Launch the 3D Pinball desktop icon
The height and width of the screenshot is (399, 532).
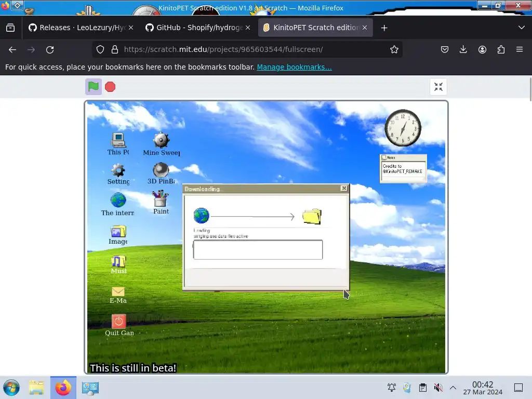point(161,174)
